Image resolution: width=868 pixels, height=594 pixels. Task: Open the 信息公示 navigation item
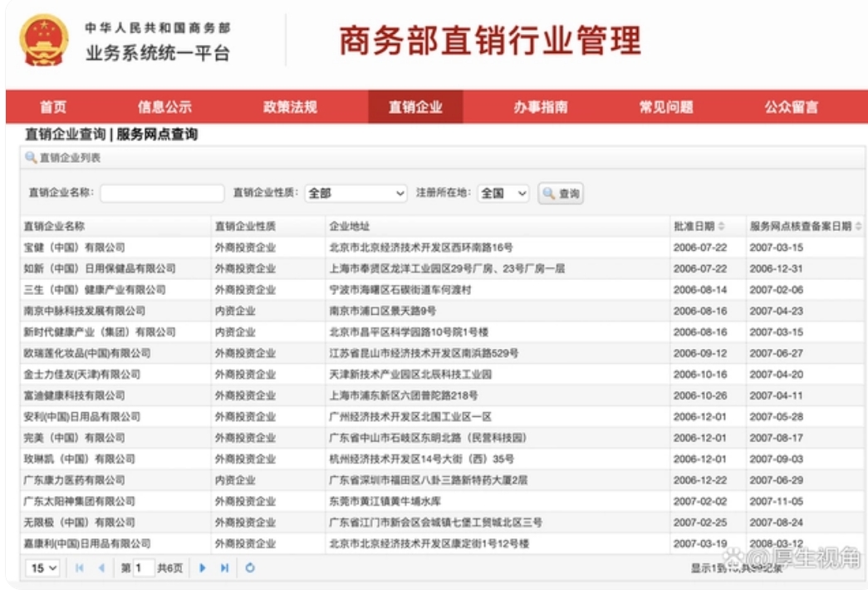[165, 107]
